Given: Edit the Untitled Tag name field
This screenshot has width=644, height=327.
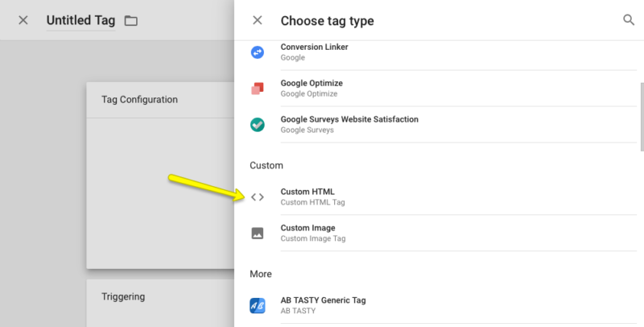Looking at the screenshot, I should pos(80,21).
